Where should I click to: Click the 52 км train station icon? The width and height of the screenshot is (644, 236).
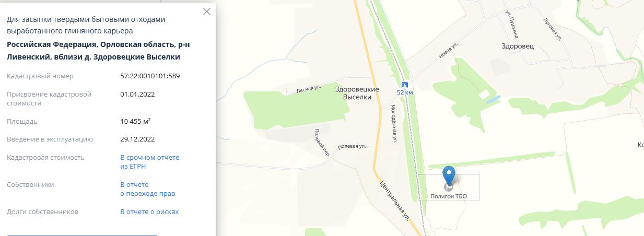click(x=404, y=85)
